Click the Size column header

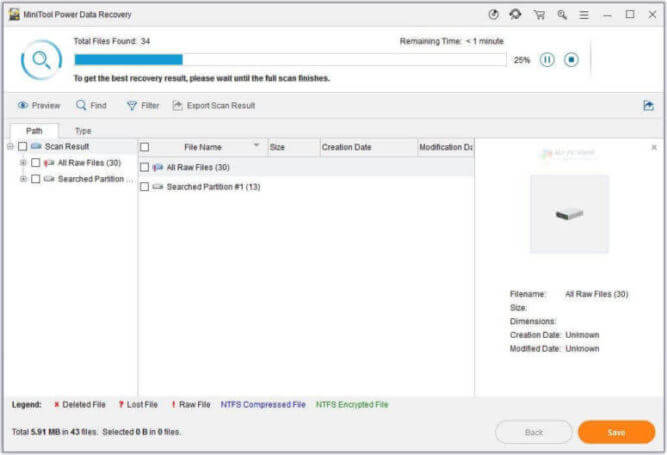[294, 147]
